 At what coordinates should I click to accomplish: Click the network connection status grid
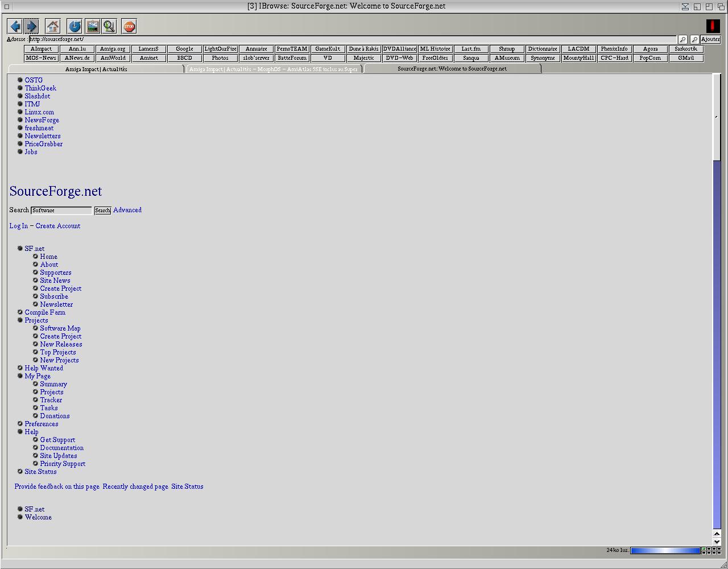pos(712,550)
